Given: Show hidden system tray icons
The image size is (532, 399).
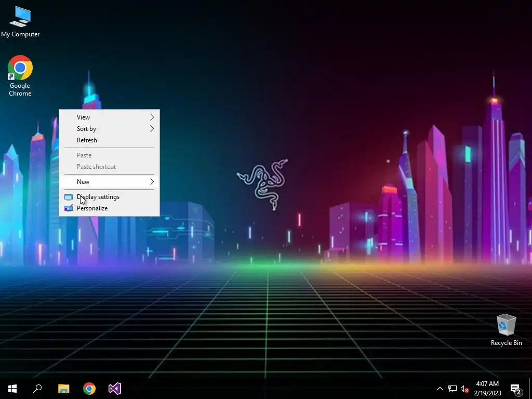Looking at the screenshot, I should (x=440, y=389).
